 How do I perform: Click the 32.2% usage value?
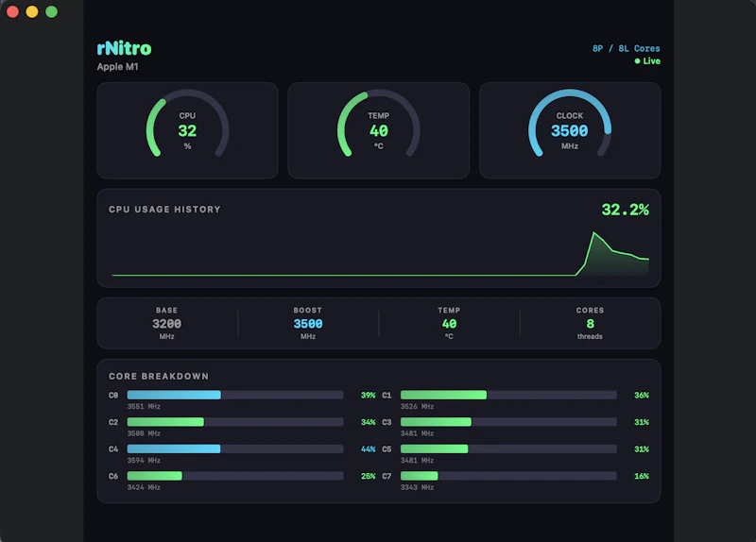click(x=625, y=210)
